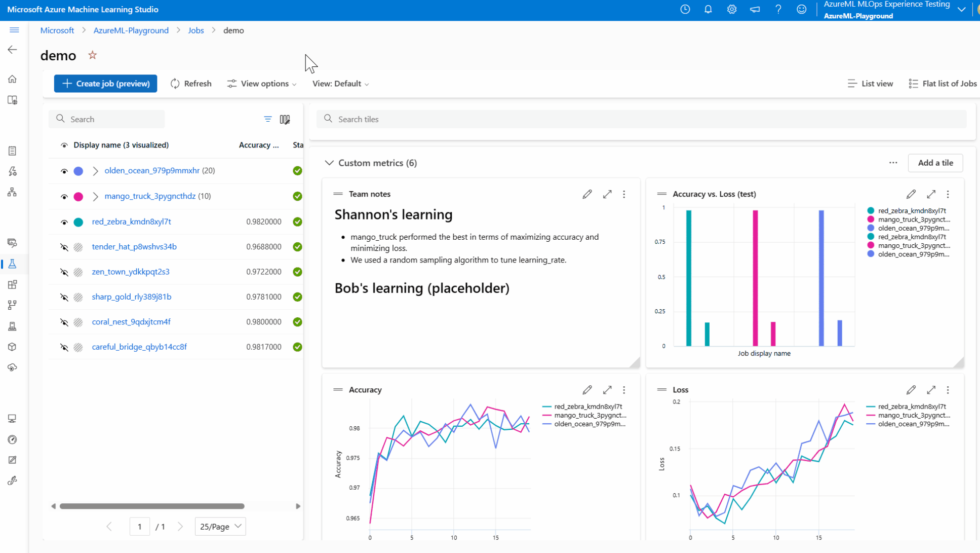The image size is (980, 553).
Task: Open the column options icon in jobs list
Action: point(285,120)
